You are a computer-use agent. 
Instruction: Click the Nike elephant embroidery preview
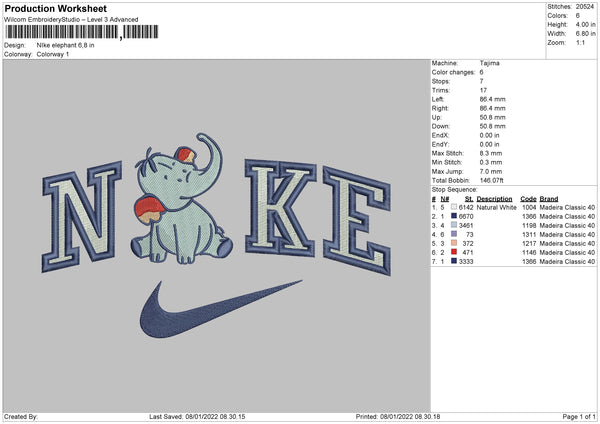[x=217, y=235]
